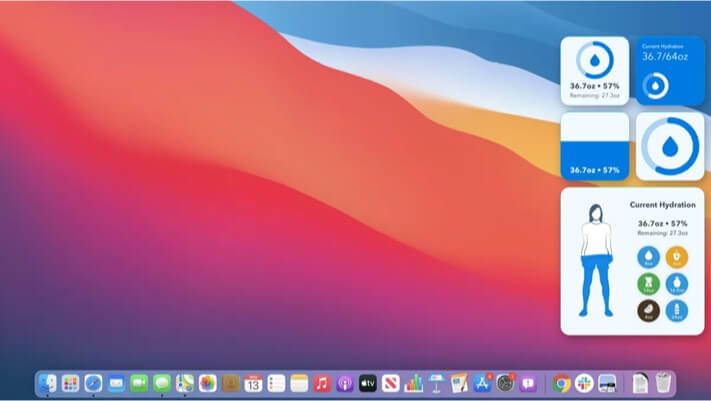Screen dimensions: 711x401
Task: Open the purple Feedback Assistant icon
Action: coord(528,384)
